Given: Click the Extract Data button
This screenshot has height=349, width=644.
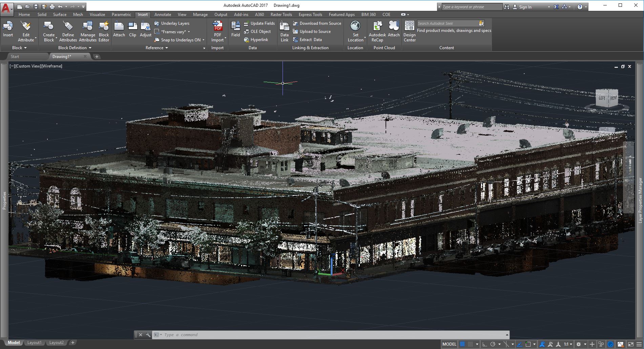Looking at the screenshot, I should pos(307,40).
